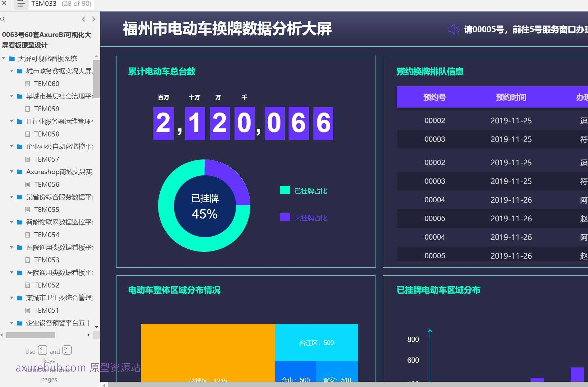Click the folder icon of IT行业服务器运维管理

coord(20,122)
